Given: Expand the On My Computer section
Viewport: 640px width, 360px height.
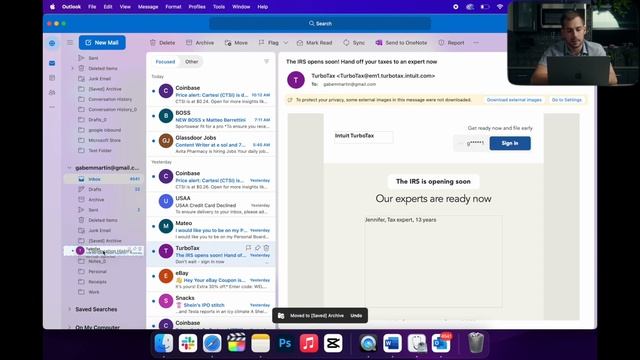Looking at the screenshot, I should pos(69,327).
